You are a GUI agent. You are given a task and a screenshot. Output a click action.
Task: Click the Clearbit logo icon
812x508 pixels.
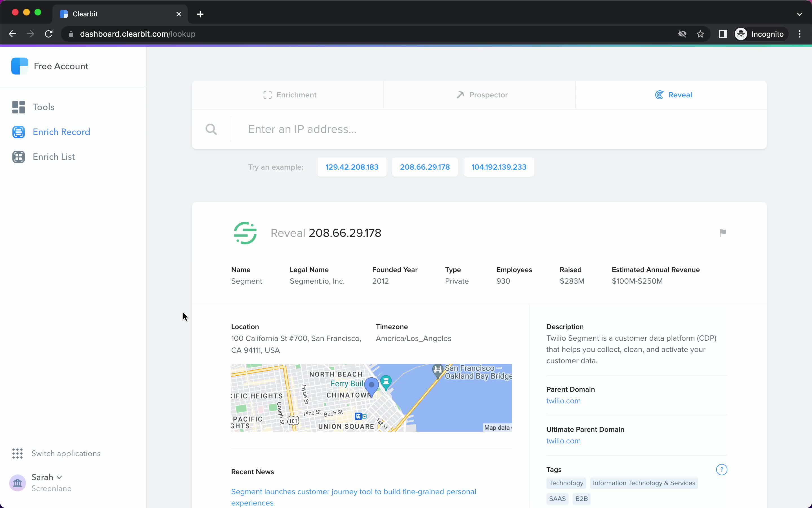click(x=20, y=66)
